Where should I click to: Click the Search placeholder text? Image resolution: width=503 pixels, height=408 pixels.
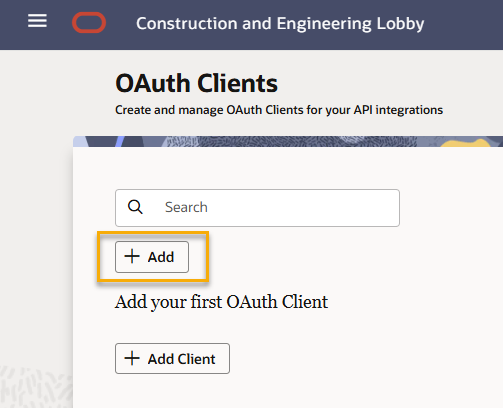click(186, 207)
